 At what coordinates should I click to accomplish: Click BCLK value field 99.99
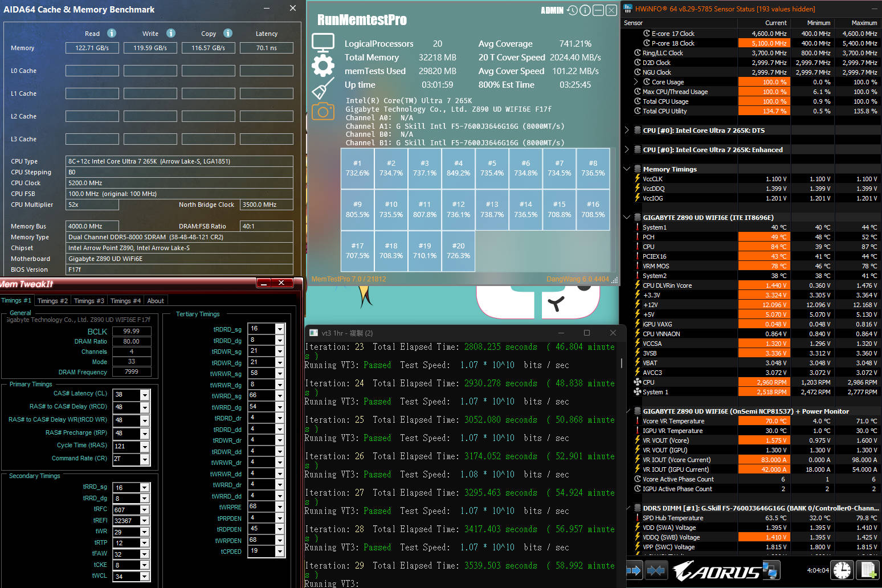tap(132, 331)
